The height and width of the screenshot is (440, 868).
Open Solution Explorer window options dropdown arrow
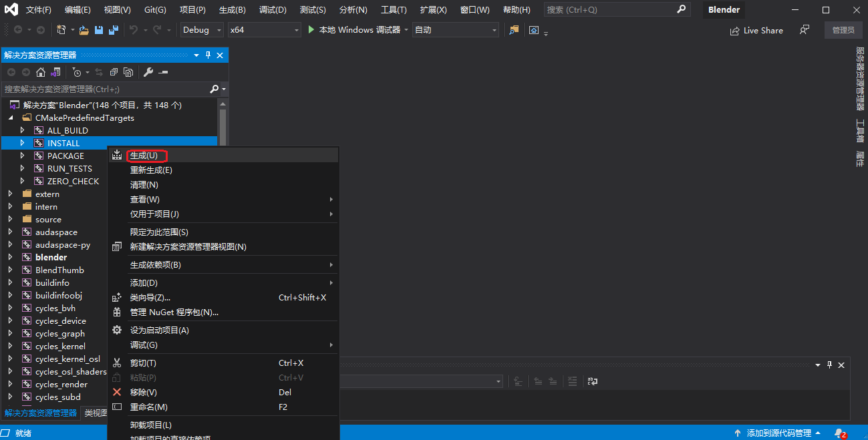196,55
